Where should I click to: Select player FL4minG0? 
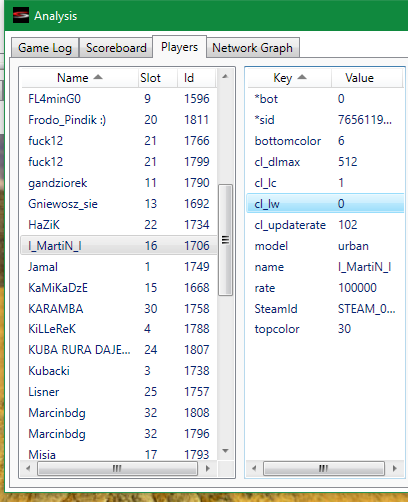click(119, 99)
